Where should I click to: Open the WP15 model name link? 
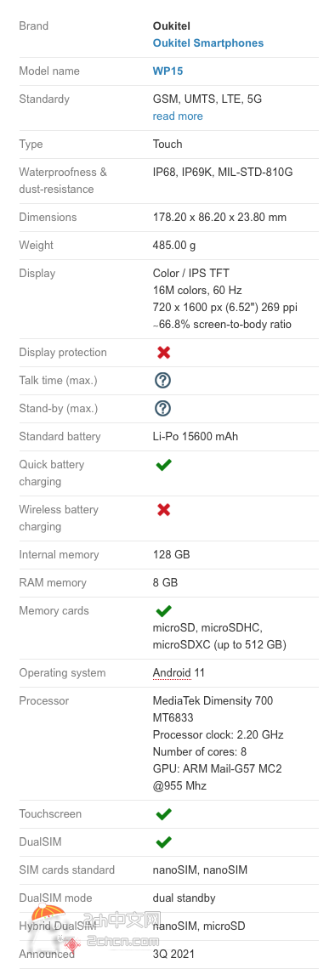click(x=168, y=71)
